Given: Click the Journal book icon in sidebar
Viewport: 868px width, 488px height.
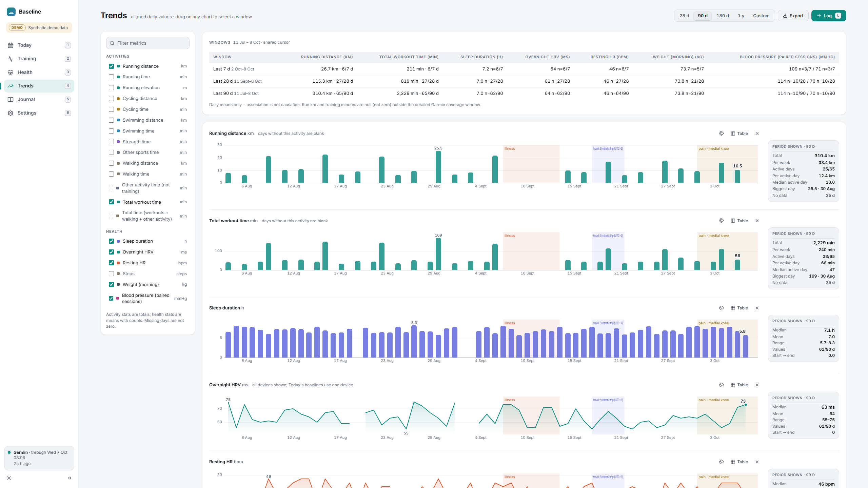Looking at the screenshot, I should click(11, 99).
